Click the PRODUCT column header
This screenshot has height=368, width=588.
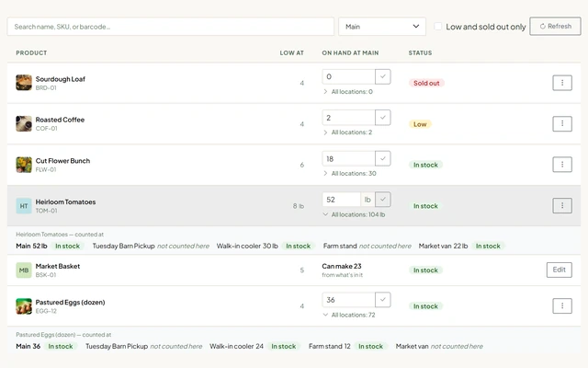click(31, 53)
